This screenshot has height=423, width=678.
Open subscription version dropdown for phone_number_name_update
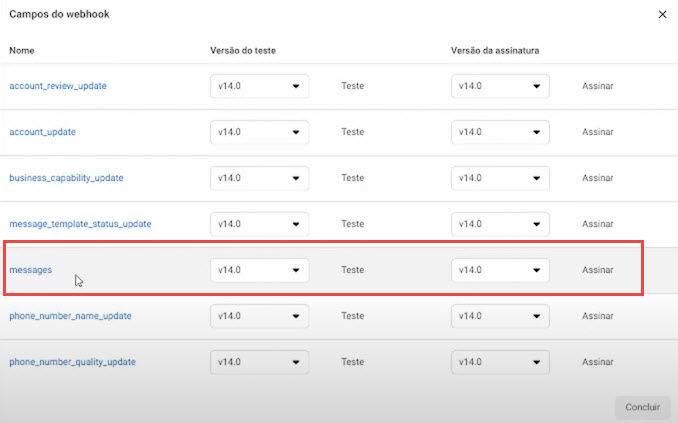pyautogui.click(x=500, y=316)
